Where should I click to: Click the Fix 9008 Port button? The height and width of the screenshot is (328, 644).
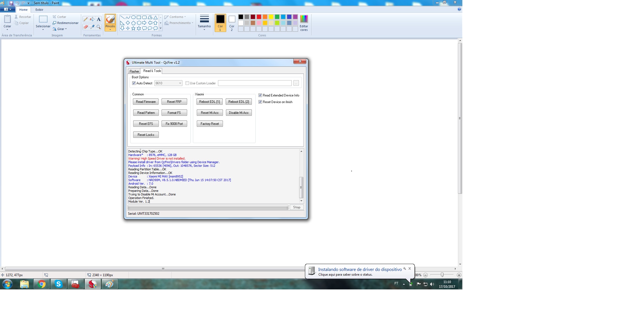pos(174,124)
